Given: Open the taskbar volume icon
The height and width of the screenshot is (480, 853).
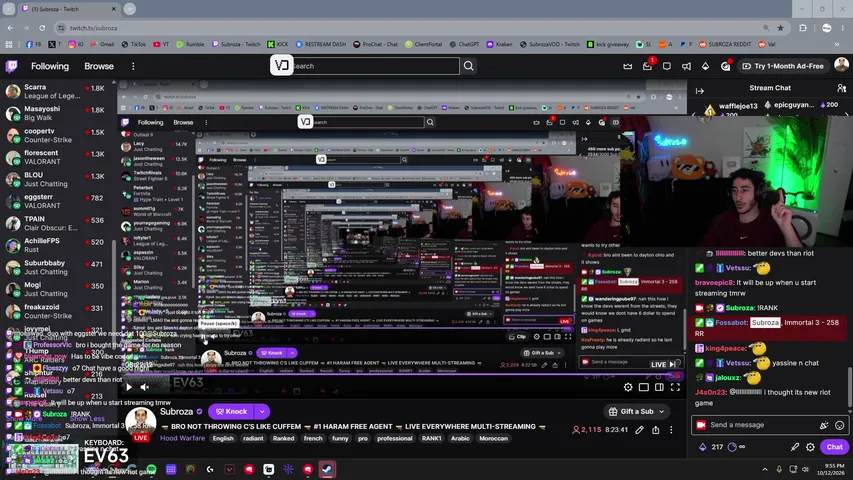Looking at the screenshot, I should tap(806, 469).
